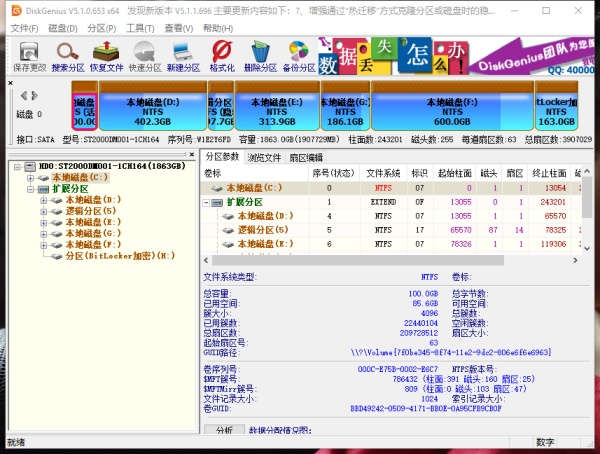Image resolution: width=600 pixels, height=454 pixels.
Task: Go to previous disk with left arrow
Action: [x=24, y=95]
